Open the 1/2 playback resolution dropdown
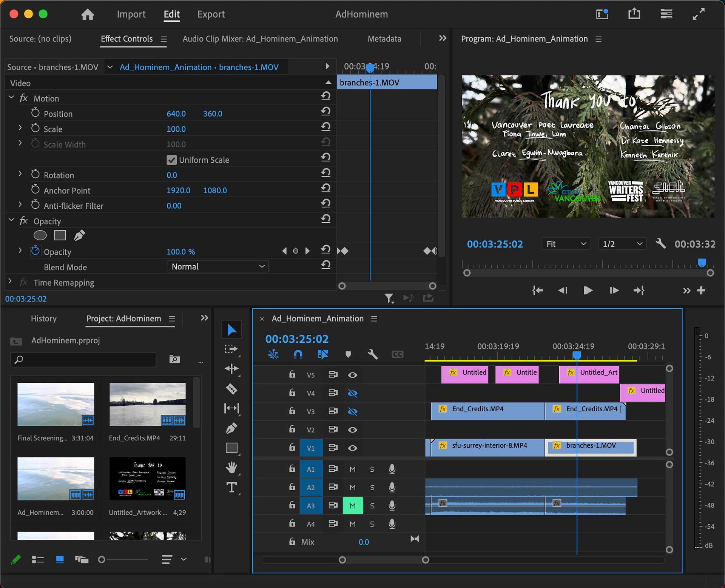The image size is (725, 588). click(622, 244)
